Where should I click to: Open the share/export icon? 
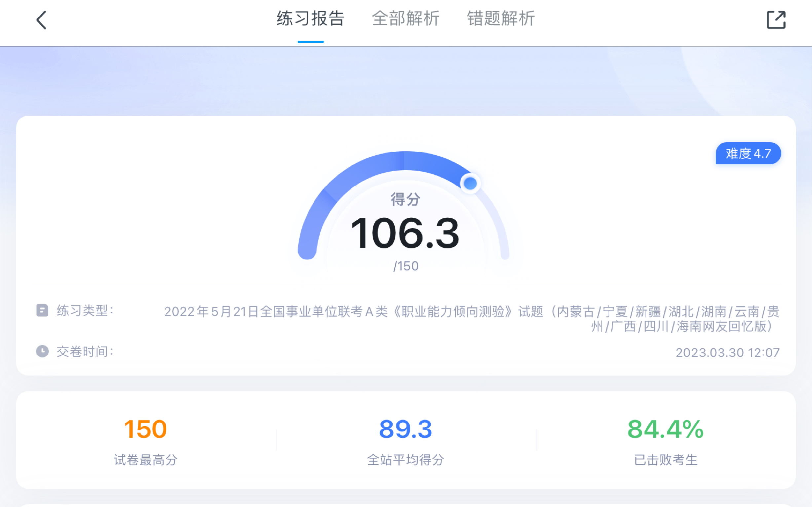click(x=776, y=20)
